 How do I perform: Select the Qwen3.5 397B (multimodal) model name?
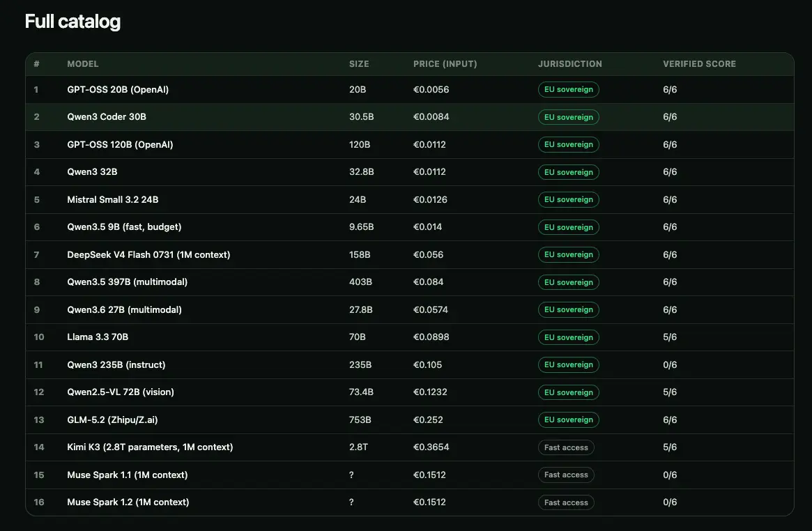coord(127,282)
